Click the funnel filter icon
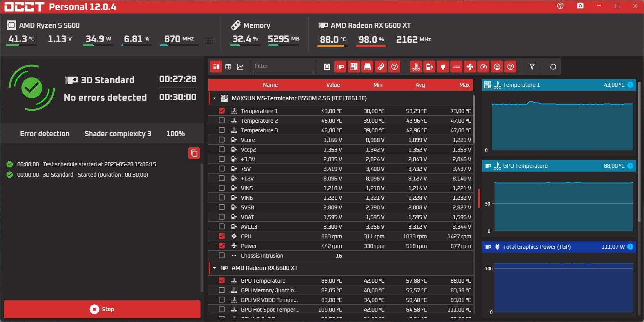Screen dimensions: 644x322 [532, 67]
